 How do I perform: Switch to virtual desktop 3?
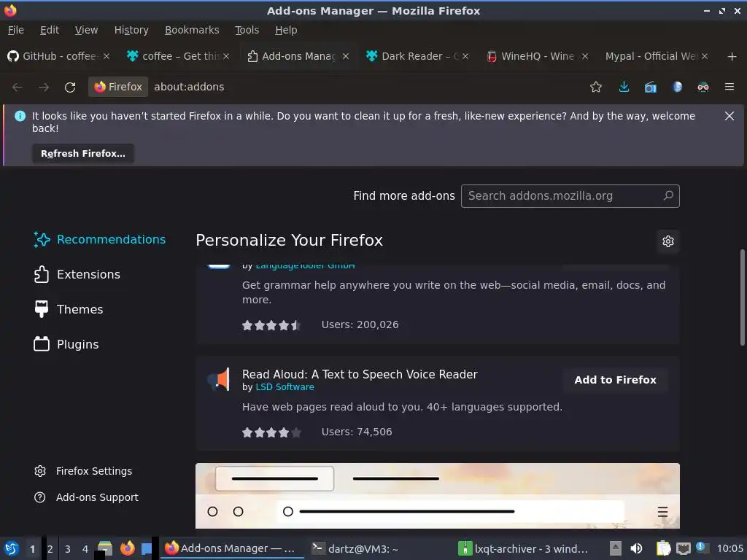click(x=68, y=549)
